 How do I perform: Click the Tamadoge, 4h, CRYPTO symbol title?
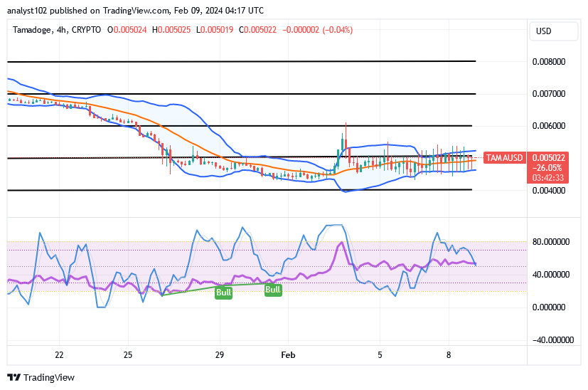57,30
